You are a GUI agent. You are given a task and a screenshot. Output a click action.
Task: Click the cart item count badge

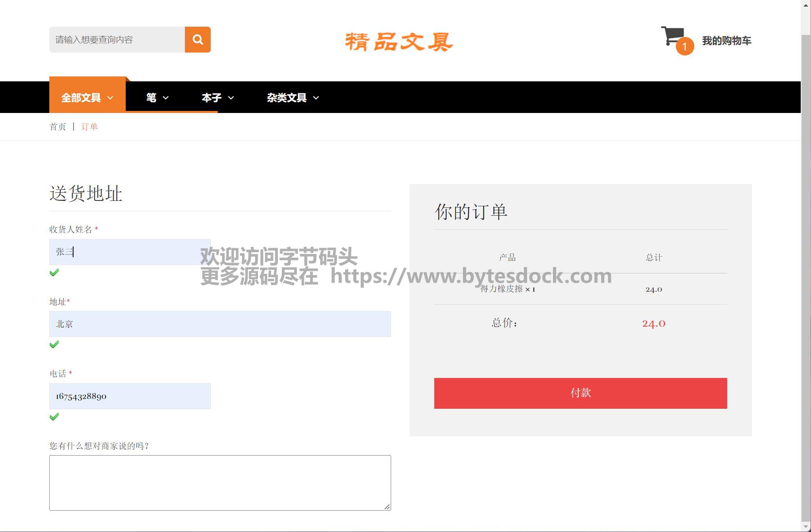point(684,46)
